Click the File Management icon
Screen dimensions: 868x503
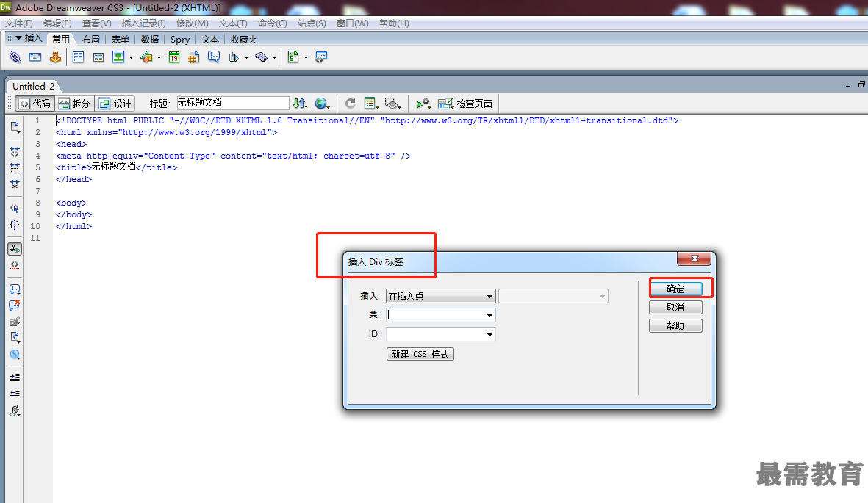(300, 104)
